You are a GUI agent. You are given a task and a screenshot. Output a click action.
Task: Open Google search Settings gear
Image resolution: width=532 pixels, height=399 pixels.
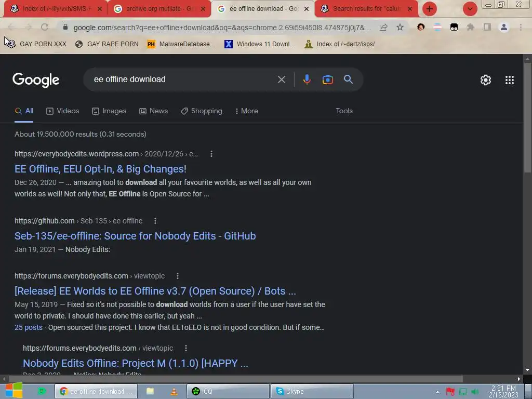click(x=486, y=79)
